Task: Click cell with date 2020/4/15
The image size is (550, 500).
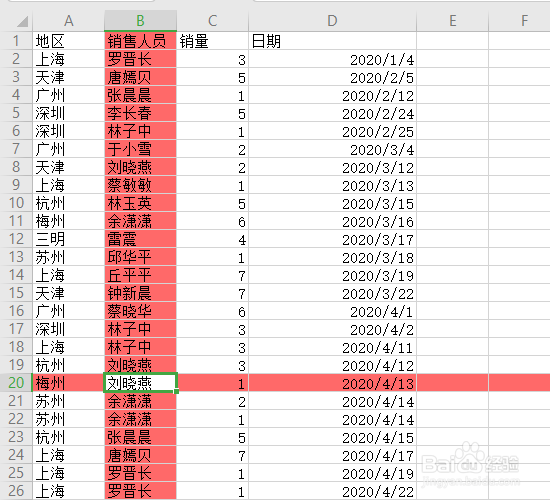Action: pyautogui.click(x=332, y=436)
